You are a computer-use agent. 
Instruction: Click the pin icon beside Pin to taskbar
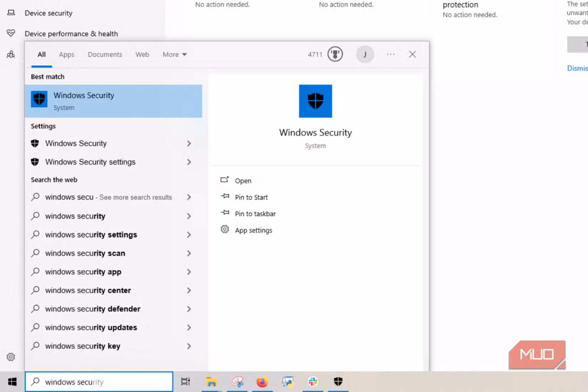pyautogui.click(x=225, y=213)
